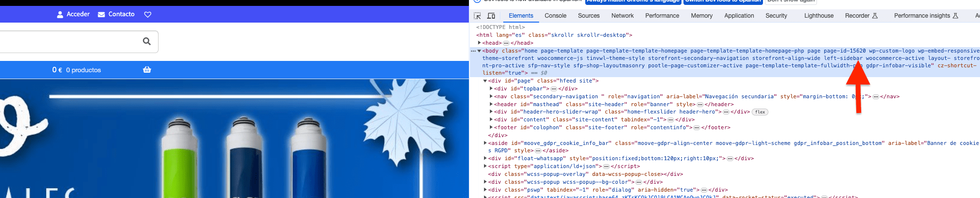
Task: Open the Lighthouse tab
Action: coord(819,16)
